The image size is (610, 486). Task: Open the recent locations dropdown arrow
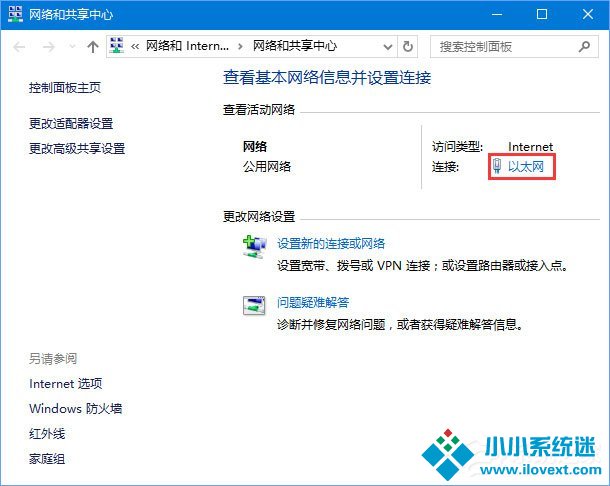(72, 47)
